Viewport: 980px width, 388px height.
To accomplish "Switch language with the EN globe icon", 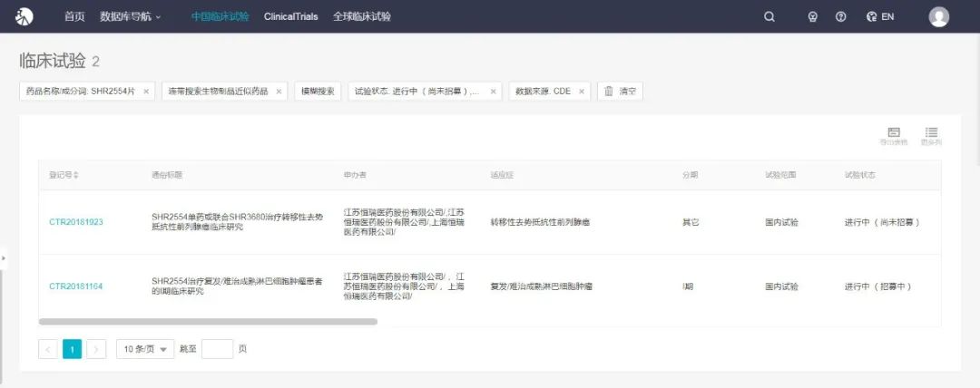I will coord(880,17).
